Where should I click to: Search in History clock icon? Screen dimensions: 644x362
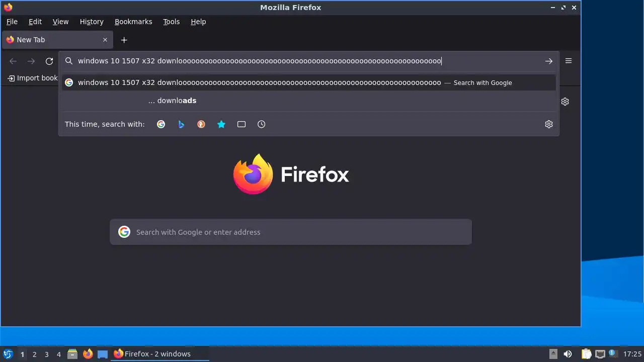click(262, 124)
